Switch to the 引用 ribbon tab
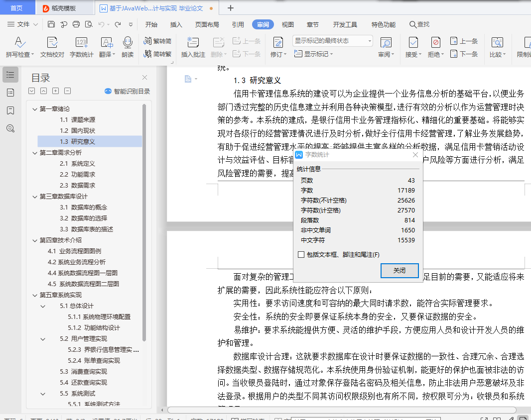Screen dimensions: 531x420 point(238,24)
